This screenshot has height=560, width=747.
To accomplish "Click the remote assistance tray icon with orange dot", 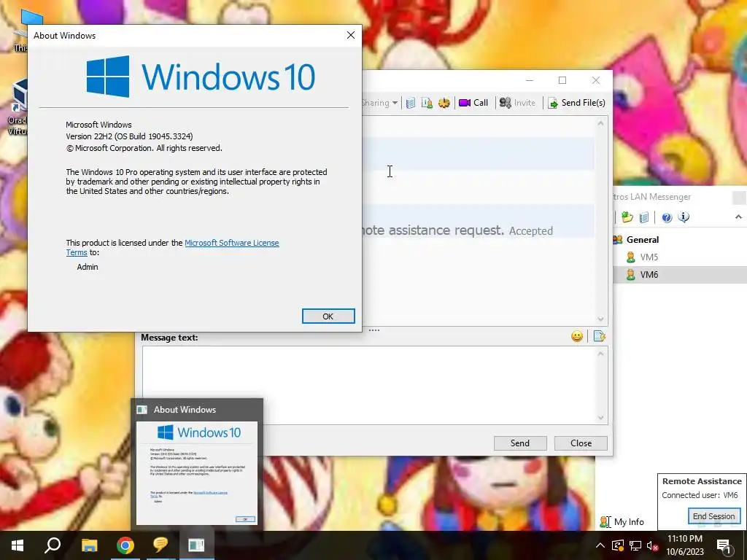I will [618, 545].
